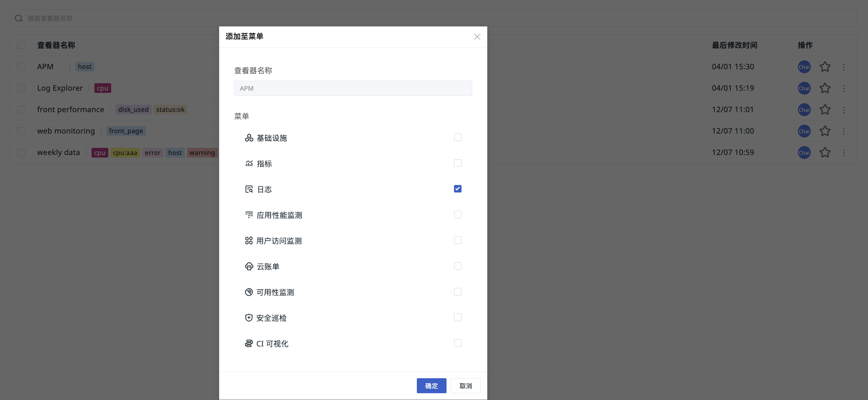Click the Chai avatar in weekly data row
868x400 pixels.
click(804, 152)
